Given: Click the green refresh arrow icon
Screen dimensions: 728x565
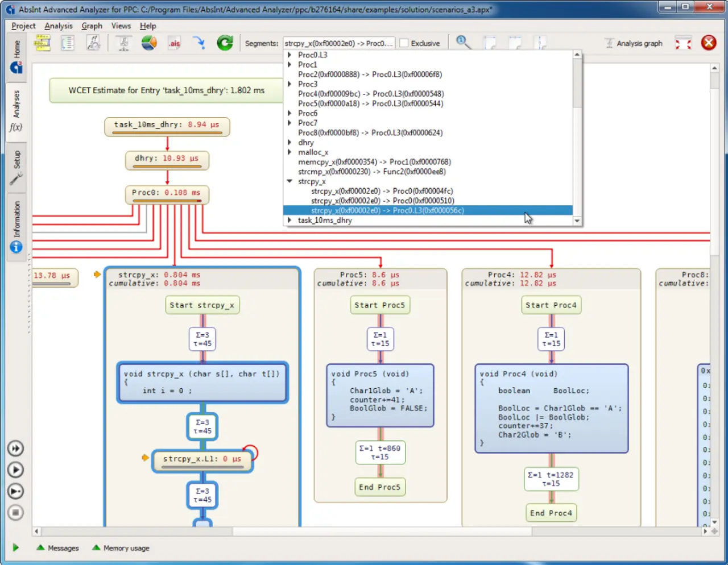Looking at the screenshot, I should point(225,43).
